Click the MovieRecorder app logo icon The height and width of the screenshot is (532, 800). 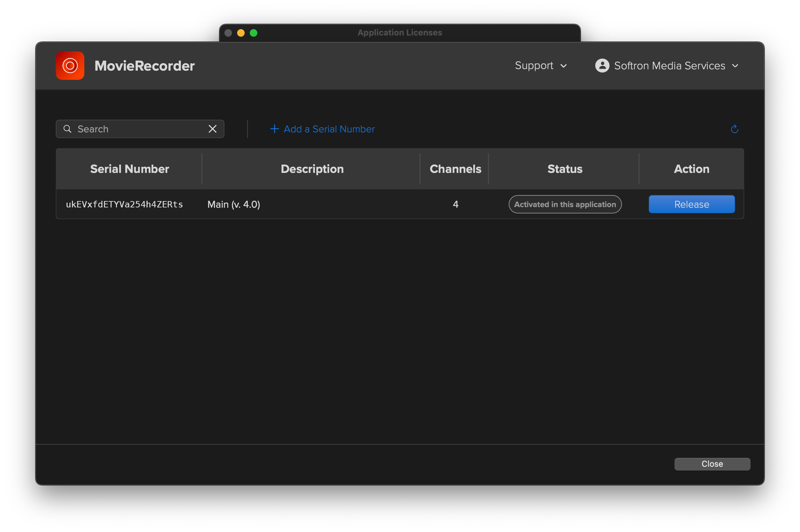click(70, 66)
